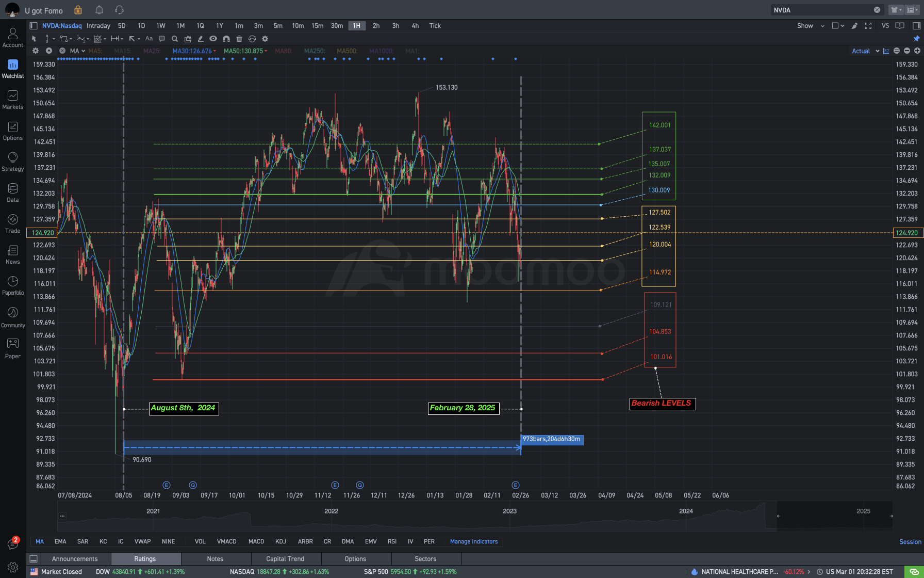
Task: Clear the NVDA search field
Action: tap(877, 10)
